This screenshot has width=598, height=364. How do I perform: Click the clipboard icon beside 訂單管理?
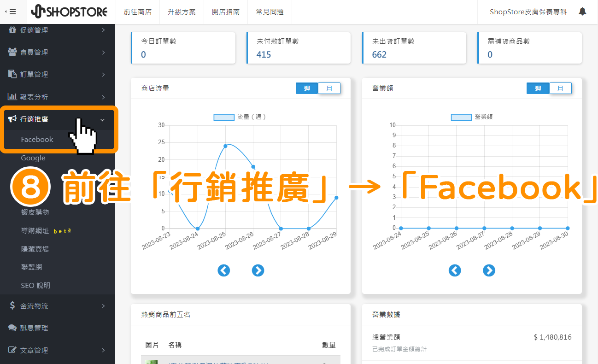(x=12, y=74)
